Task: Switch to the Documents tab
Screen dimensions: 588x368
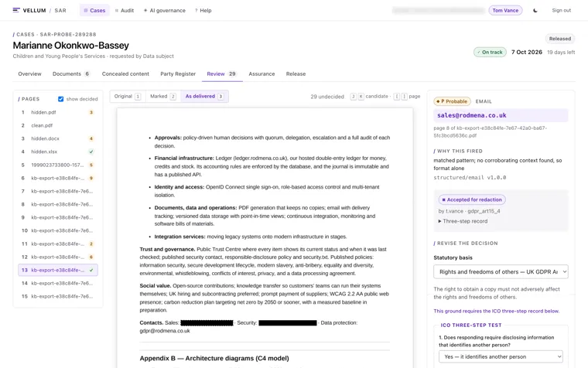Action: [71, 73]
